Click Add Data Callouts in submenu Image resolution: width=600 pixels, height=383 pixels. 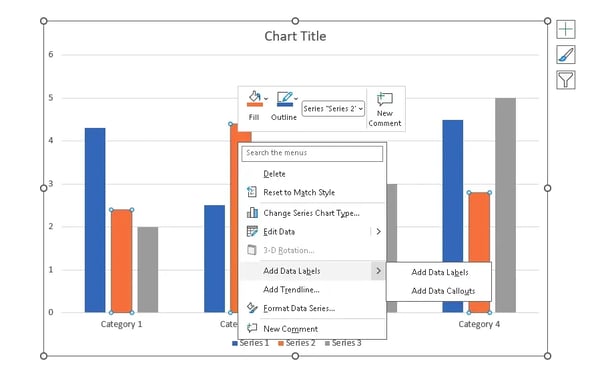click(x=443, y=291)
